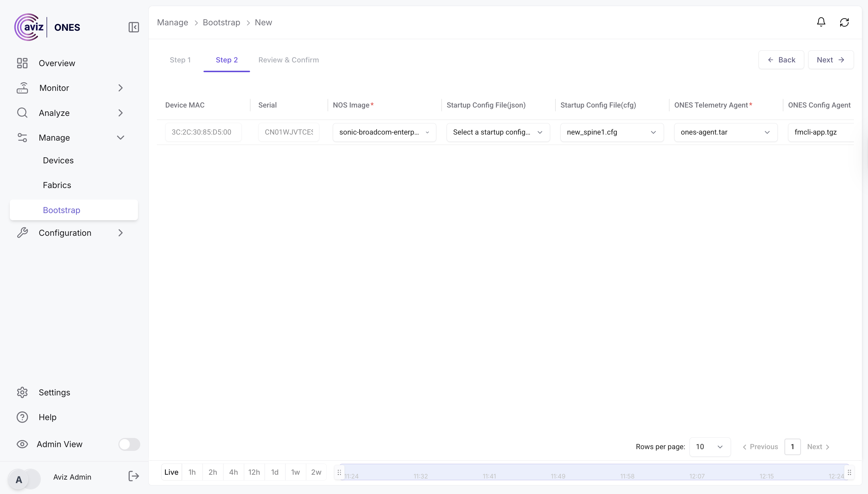Change Rows per page dropdown
The image size is (868, 494).
[x=710, y=447]
